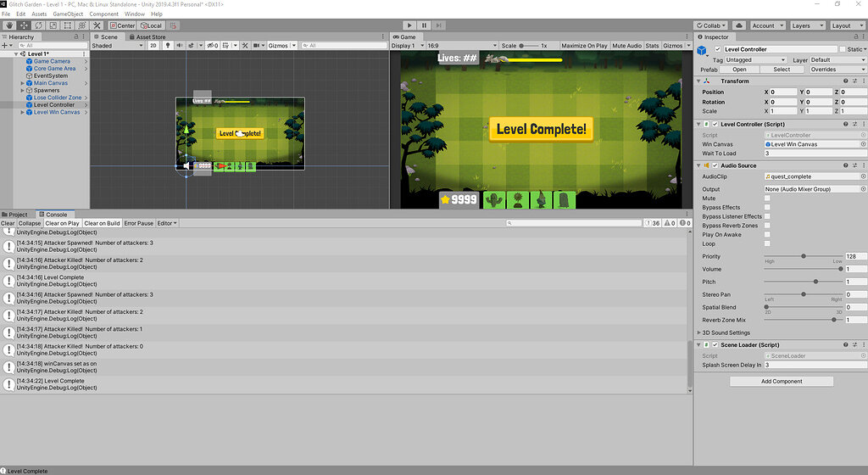Disable the Audio Source component checkbox
Image resolution: width=868 pixels, height=475 pixels.
coord(715,165)
